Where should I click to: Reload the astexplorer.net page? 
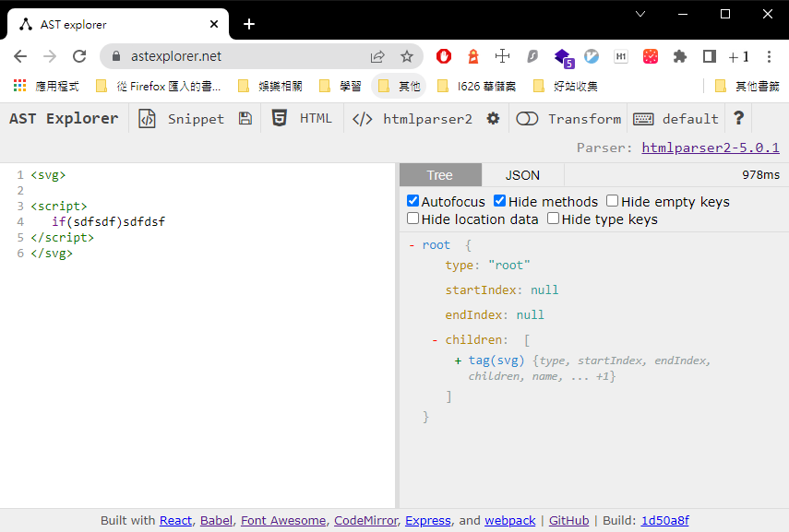[x=79, y=56]
